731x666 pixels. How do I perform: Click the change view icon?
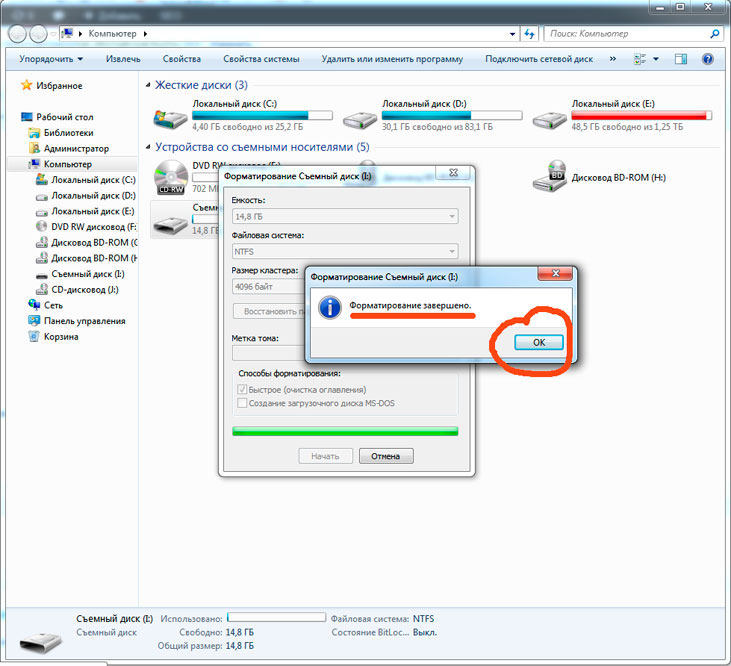[640, 59]
